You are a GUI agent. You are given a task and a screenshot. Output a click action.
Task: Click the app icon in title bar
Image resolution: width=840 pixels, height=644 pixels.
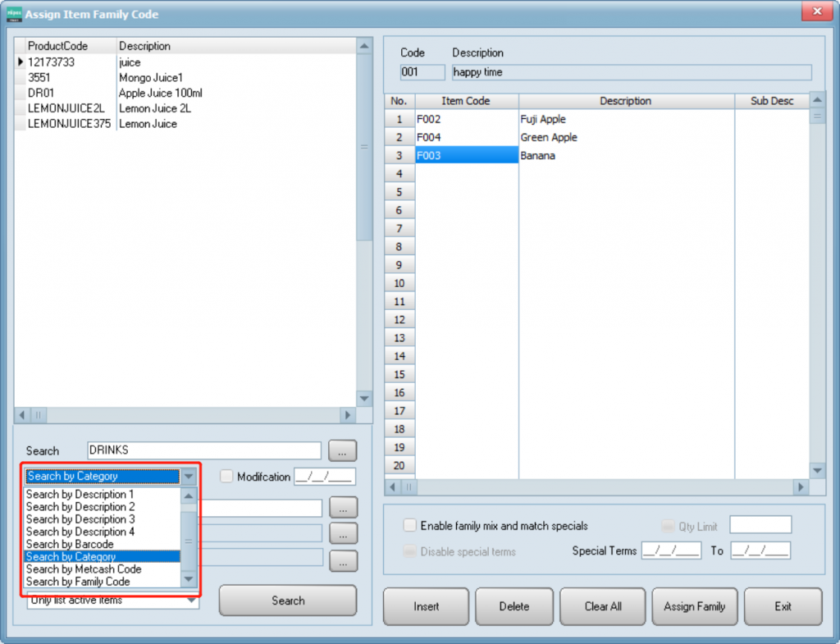pyautogui.click(x=13, y=14)
